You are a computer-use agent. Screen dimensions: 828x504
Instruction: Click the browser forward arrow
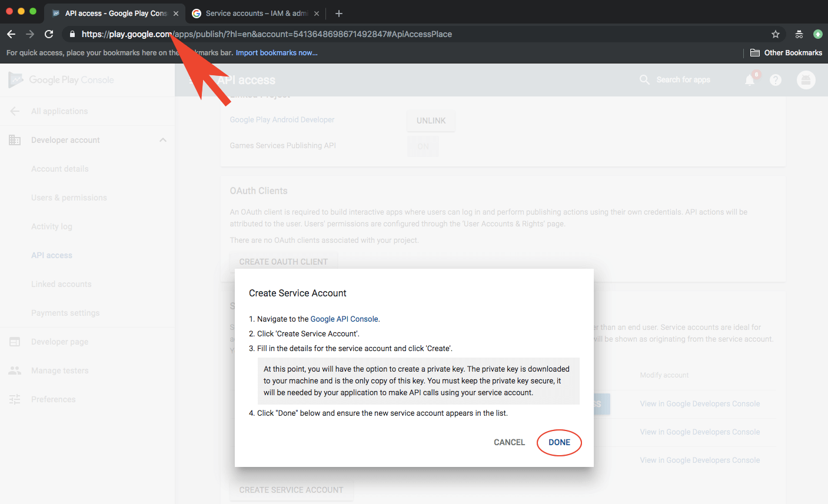coord(30,34)
